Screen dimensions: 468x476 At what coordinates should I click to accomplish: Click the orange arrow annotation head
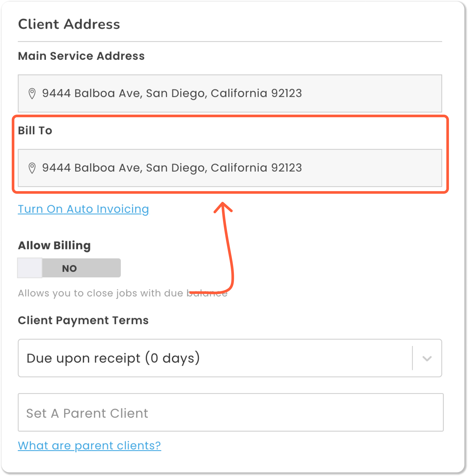click(223, 206)
